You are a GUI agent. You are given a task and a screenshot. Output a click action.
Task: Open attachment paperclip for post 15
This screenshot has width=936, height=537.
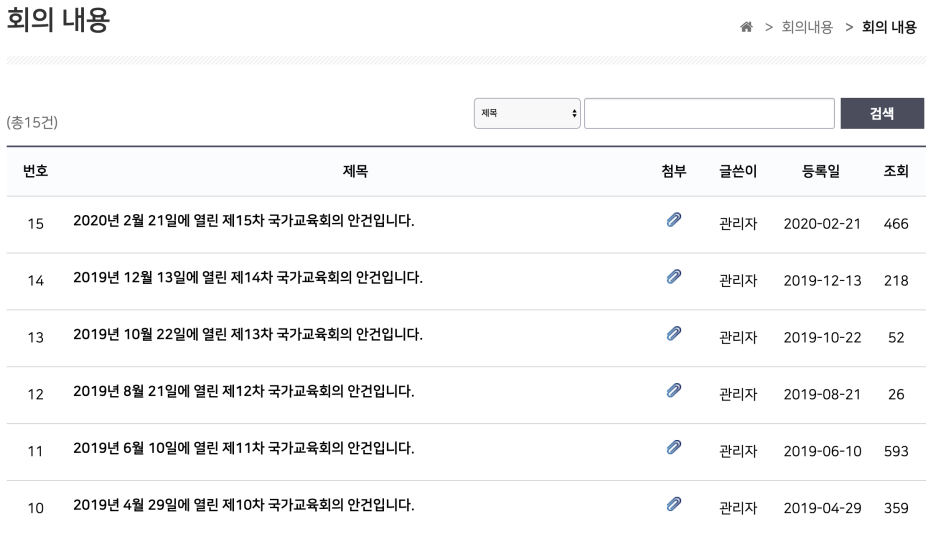[x=674, y=220]
